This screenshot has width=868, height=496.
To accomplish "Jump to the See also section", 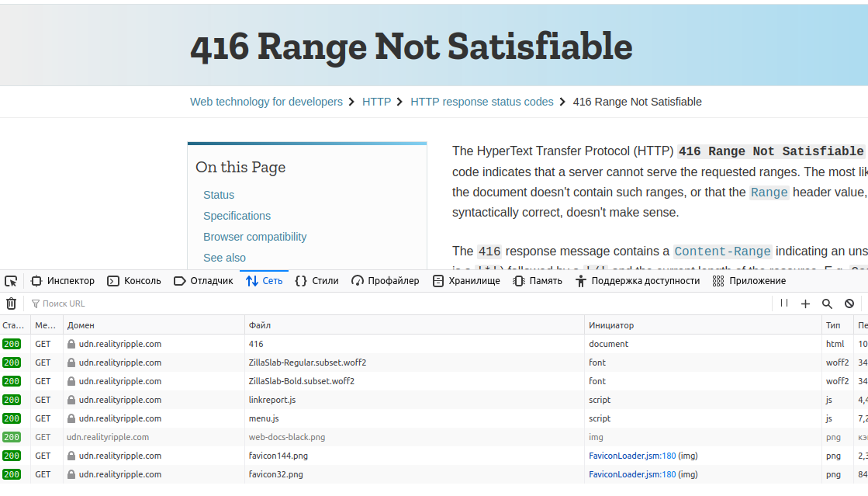I will [224, 258].
